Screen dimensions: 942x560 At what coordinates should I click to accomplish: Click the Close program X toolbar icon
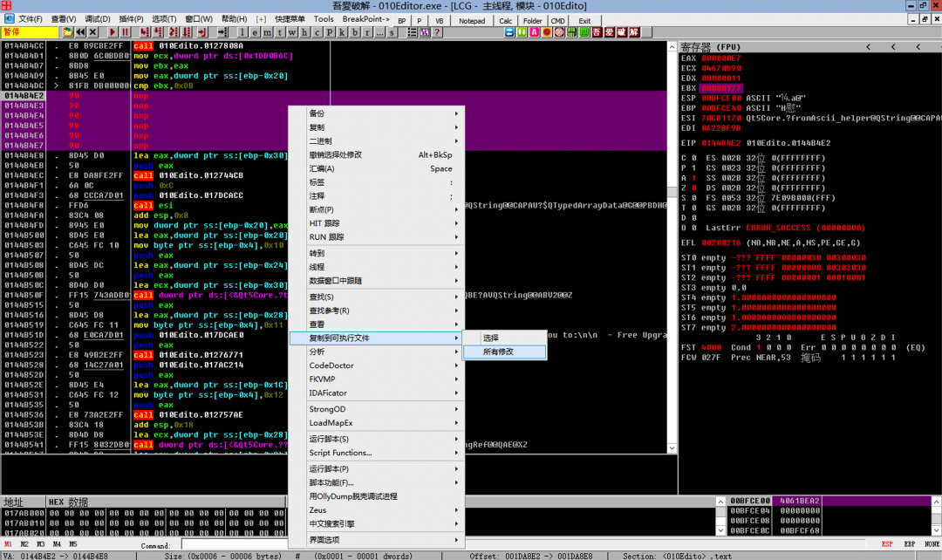(x=92, y=32)
